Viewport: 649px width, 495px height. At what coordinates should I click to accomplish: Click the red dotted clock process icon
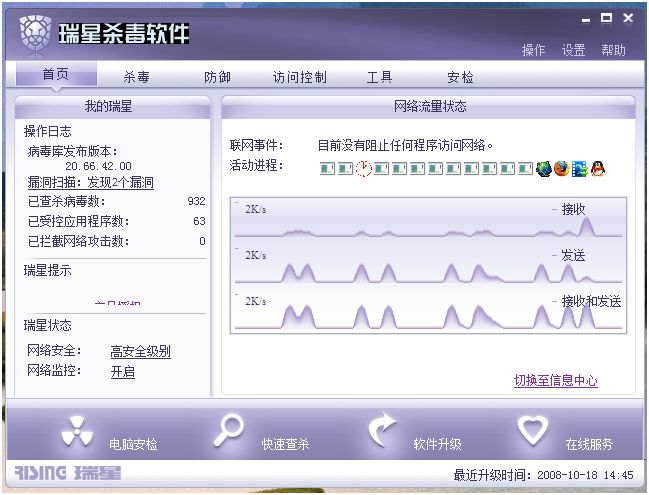coord(363,168)
